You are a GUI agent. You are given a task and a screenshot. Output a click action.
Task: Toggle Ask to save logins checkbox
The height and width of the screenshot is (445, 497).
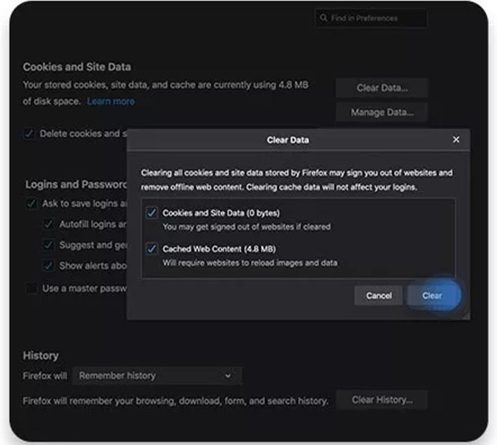pyautogui.click(x=31, y=204)
